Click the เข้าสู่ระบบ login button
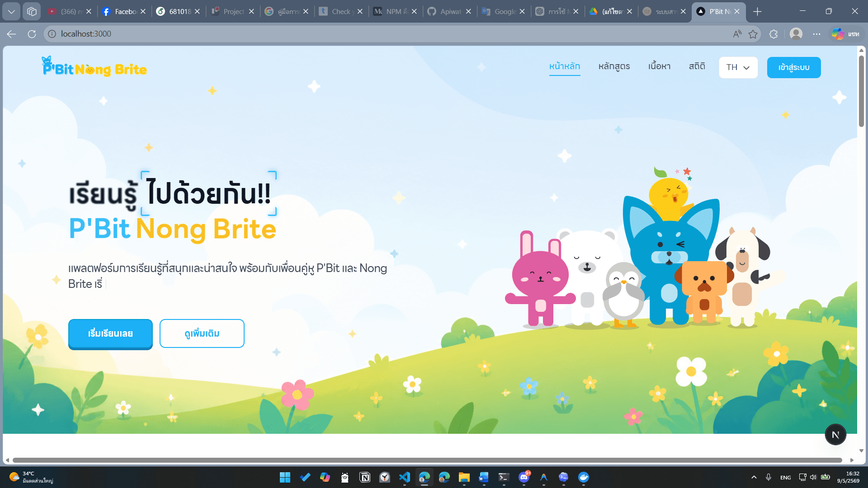This screenshot has height=488, width=868. 794,67
